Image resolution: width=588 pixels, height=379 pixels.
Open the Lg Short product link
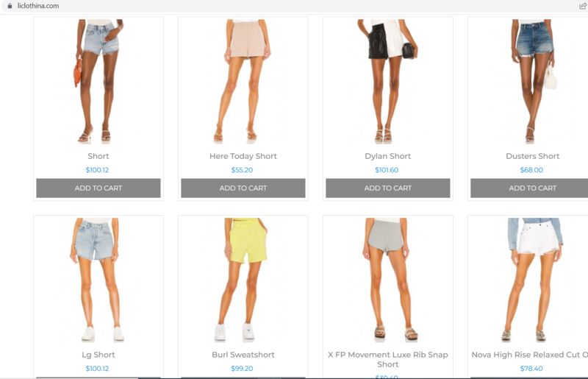point(98,355)
